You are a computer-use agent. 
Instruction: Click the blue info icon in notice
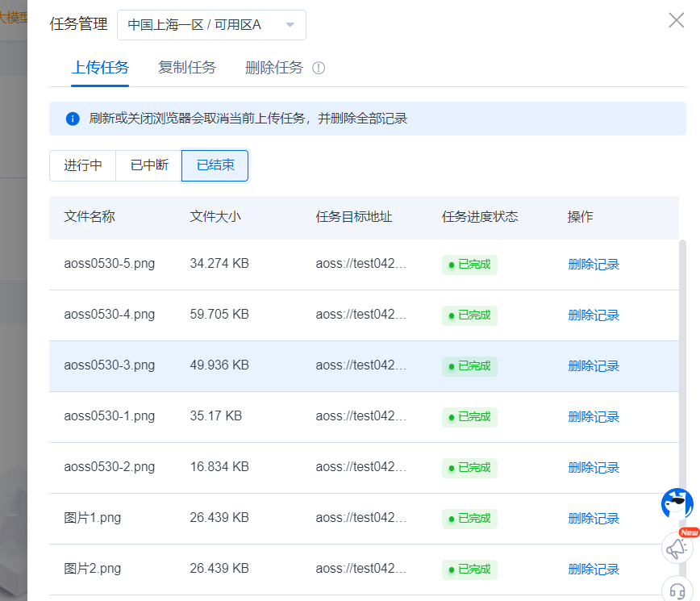(73, 119)
